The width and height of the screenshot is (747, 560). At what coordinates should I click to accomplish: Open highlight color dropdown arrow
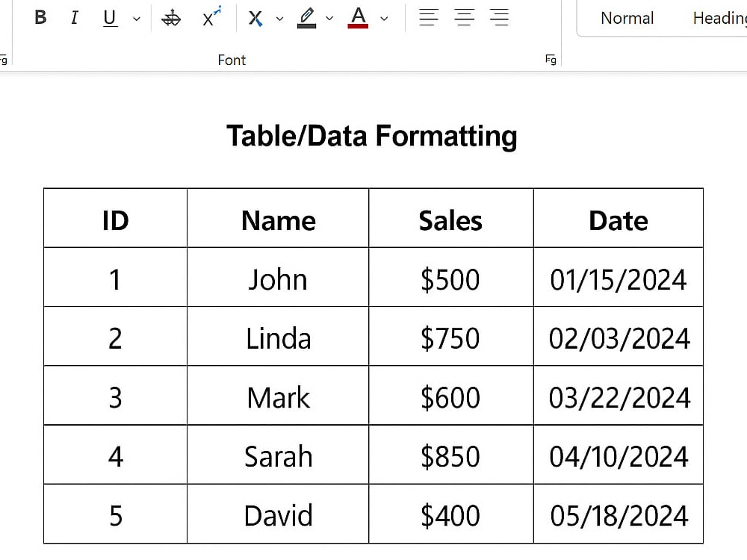pyautogui.click(x=329, y=19)
